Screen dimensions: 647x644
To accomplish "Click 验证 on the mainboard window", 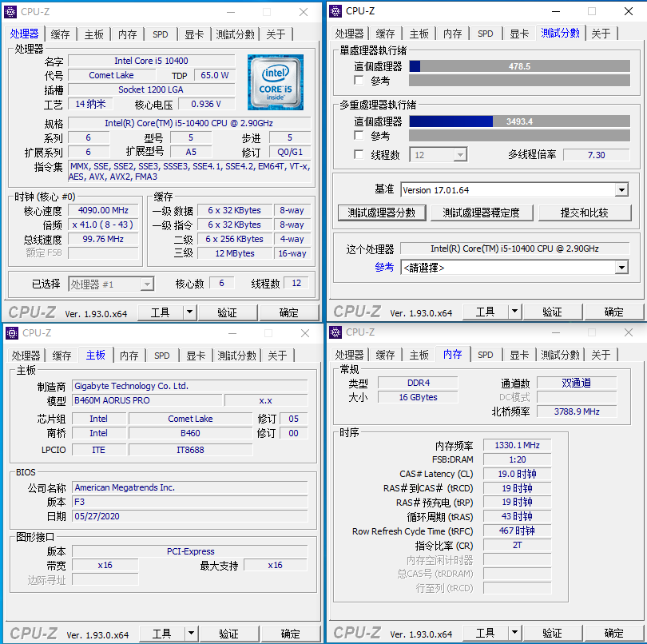I will tap(229, 632).
